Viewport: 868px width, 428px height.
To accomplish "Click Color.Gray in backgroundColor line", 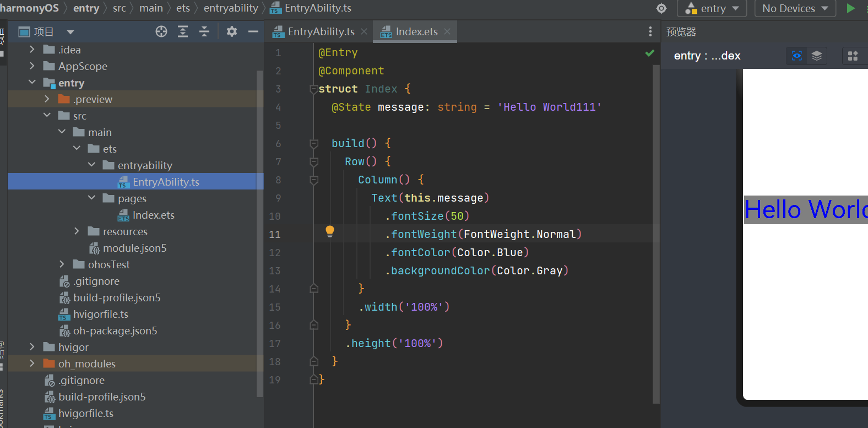I will point(530,270).
